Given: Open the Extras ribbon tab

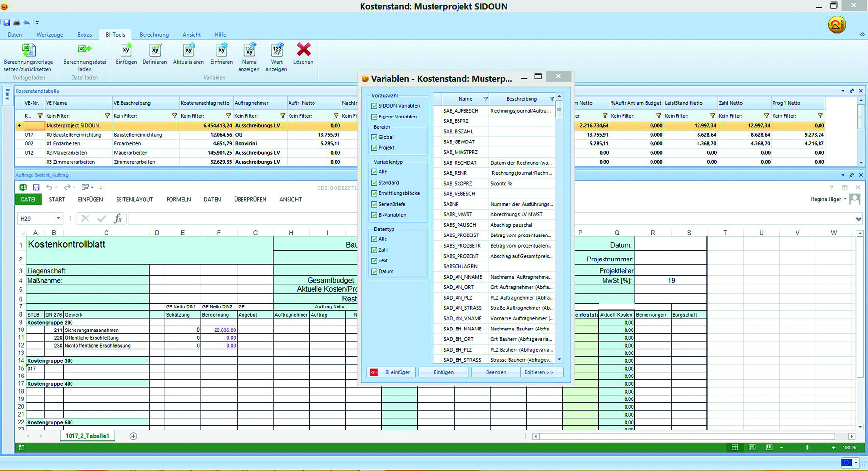Looking at the screenshot, I should 85,35.
